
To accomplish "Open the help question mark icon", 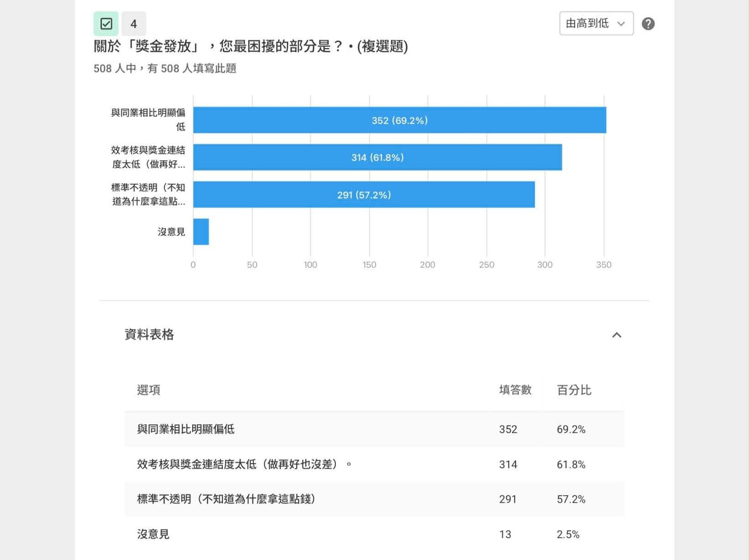I will click(x=648, y=24).
